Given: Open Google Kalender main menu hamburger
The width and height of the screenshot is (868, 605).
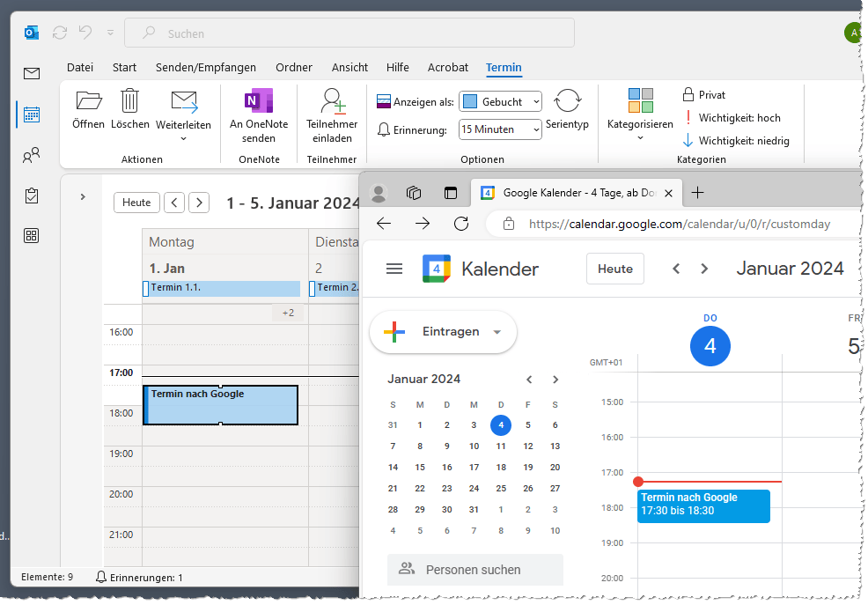Looking at the screenshot, I should [394, 269].
